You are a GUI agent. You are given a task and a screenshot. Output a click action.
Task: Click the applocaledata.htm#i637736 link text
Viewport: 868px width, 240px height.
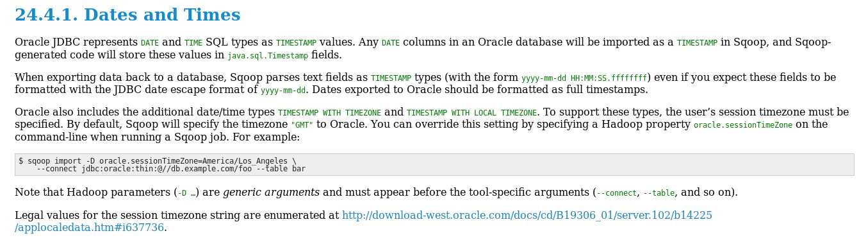click(90, 228)
